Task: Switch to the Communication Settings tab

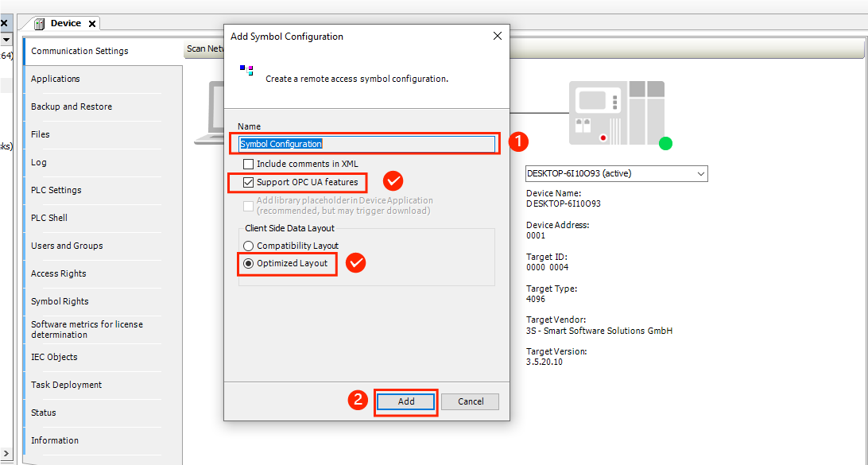Action: [78, 50]
